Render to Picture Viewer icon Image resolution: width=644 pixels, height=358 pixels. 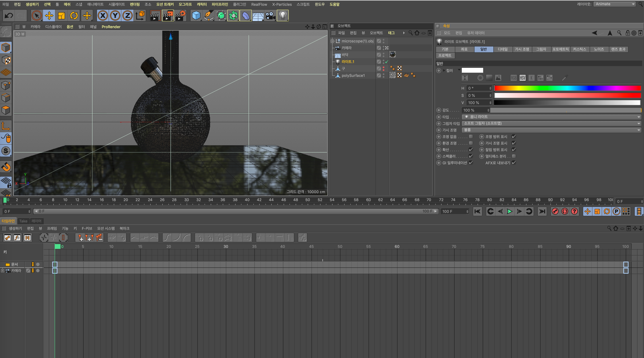(x=168, y=15)
